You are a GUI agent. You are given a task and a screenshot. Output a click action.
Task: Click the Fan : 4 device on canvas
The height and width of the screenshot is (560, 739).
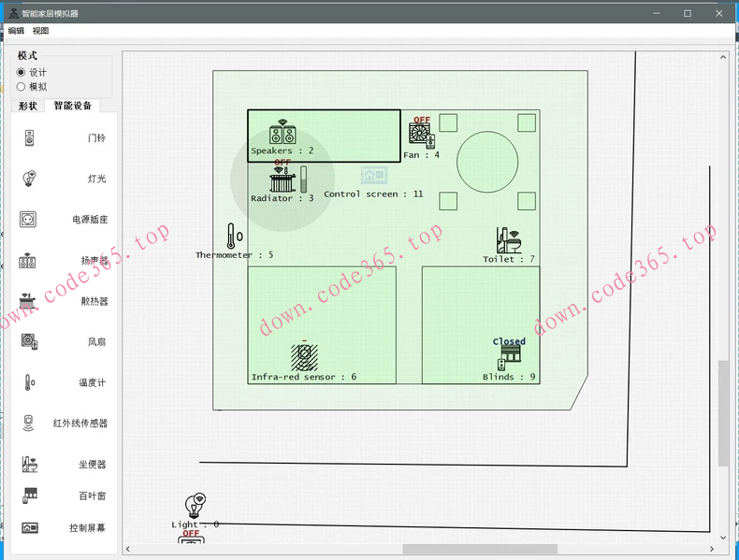421,135
